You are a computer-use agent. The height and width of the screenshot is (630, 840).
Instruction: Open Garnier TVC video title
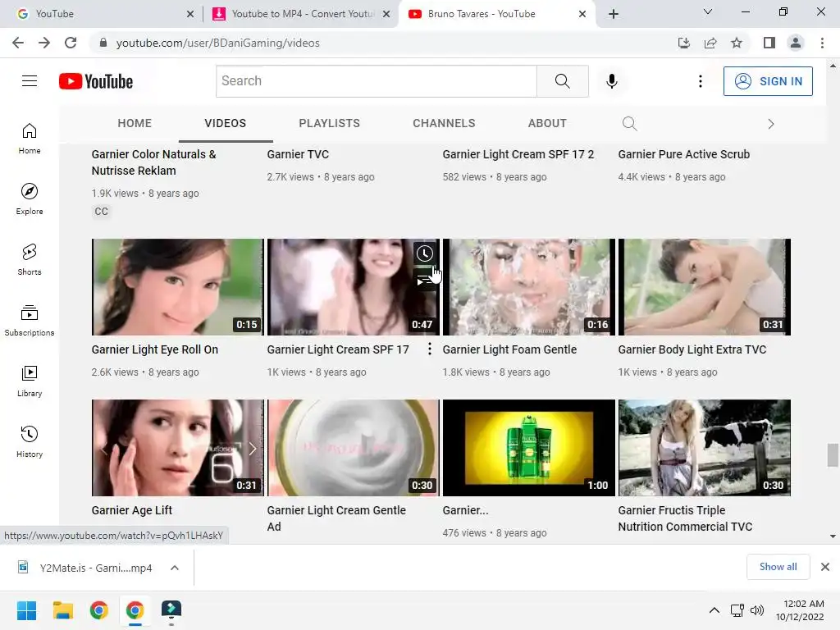pyautogui.click(x=298, y=154)
